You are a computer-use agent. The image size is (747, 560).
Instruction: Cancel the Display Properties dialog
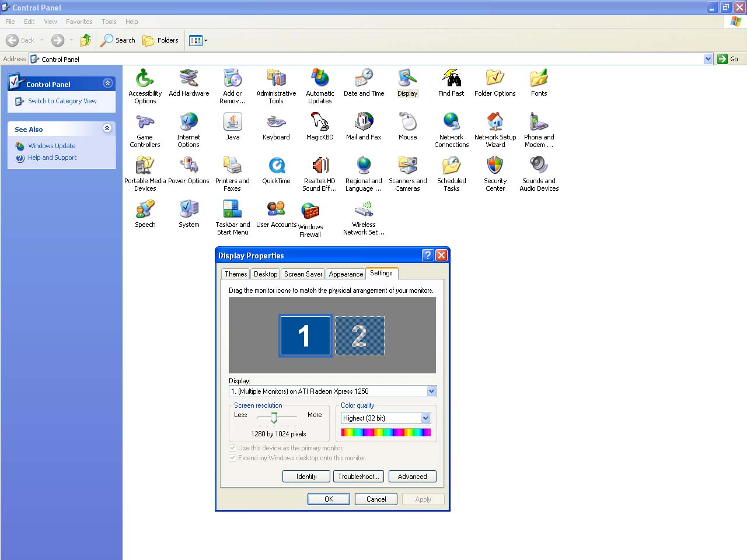tap(376, 499)
